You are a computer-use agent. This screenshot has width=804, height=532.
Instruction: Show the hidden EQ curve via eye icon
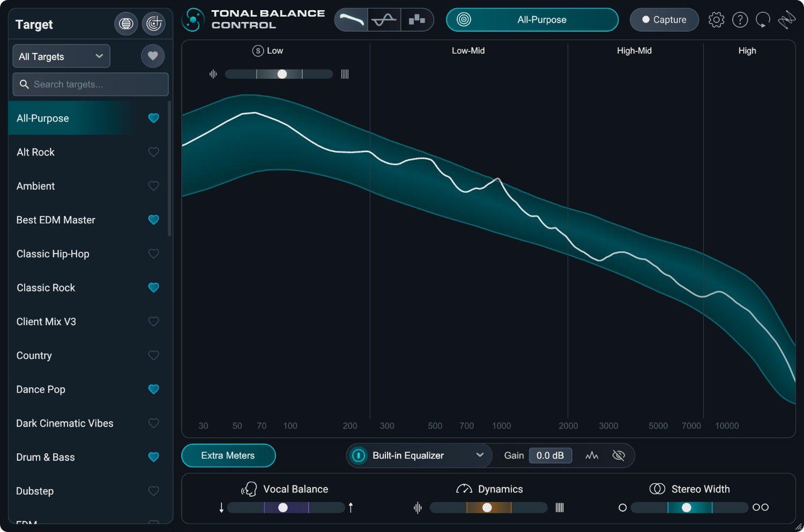[x=619, y=455]
